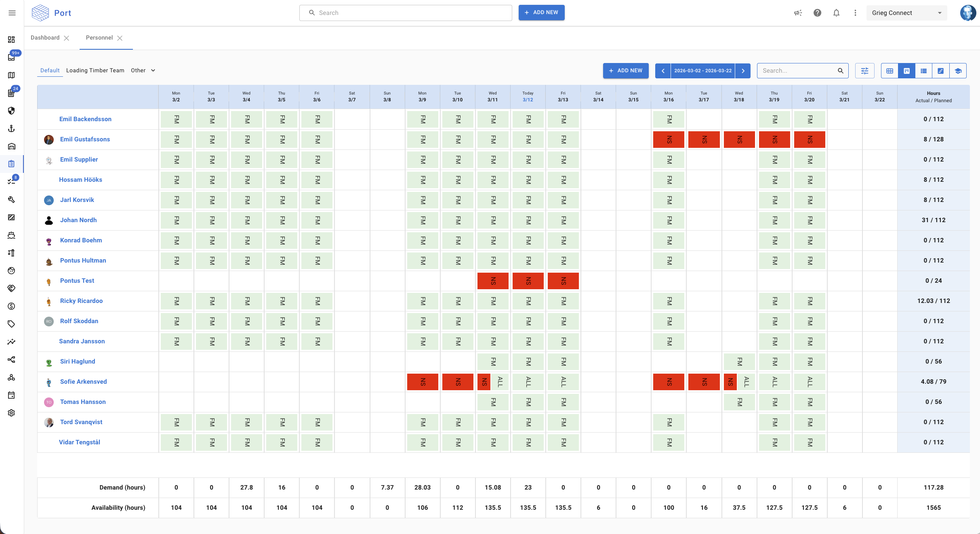The image size is (980, 534).
Task: Open the anchor icon in sidebar
Action: point(11,128)
